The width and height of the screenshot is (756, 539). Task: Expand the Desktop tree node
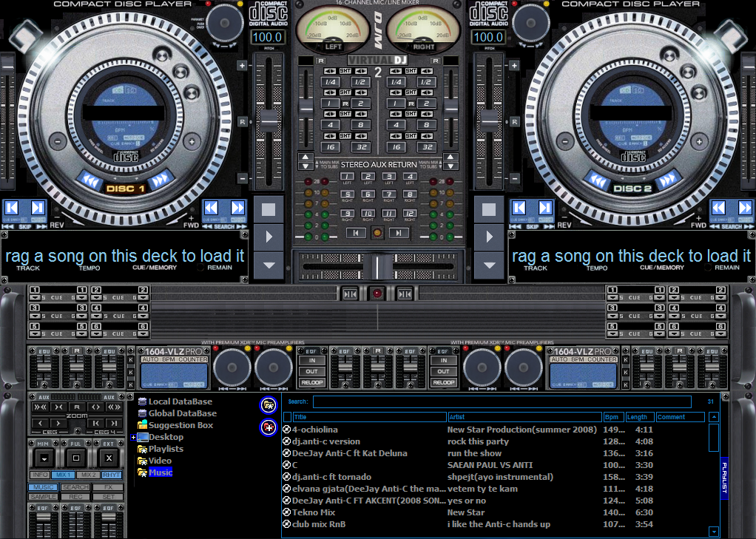click(x=133, y=437)
